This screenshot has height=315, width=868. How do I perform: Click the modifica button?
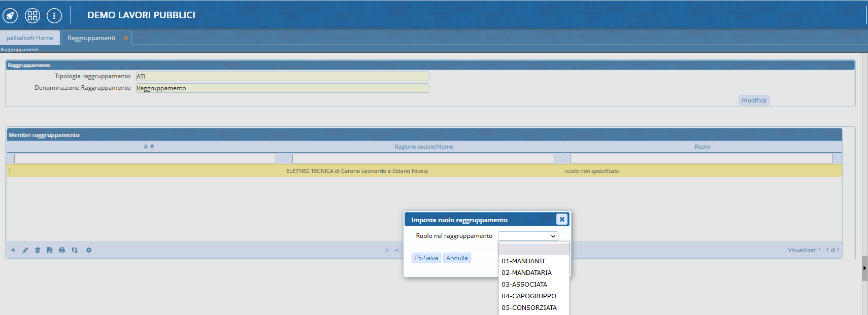(754, 100)
